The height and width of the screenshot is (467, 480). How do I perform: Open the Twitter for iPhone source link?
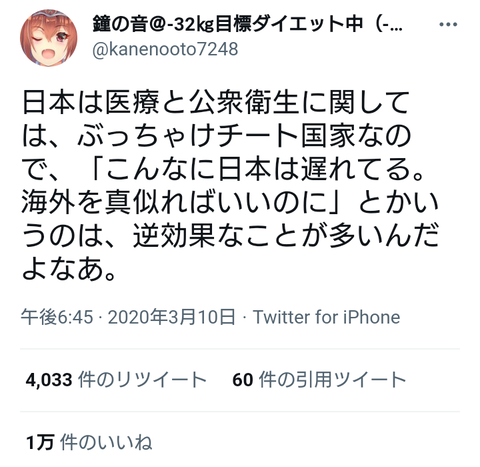tap(326, 317)
